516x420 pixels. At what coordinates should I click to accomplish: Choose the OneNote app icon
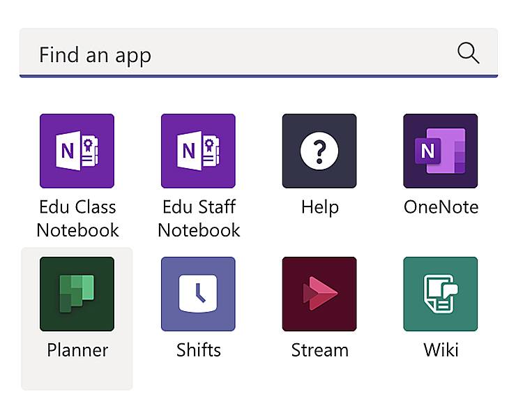[440, 151]
